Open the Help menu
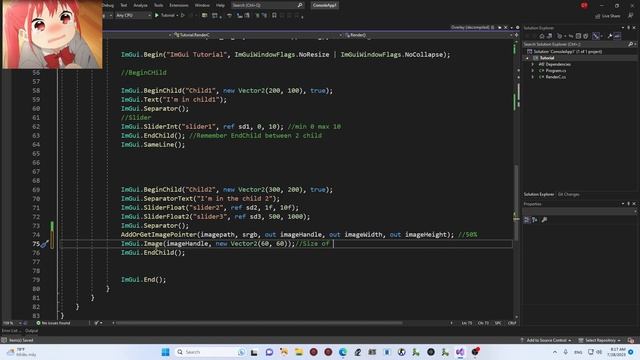Viewport: 640px width, 360px height. [x=220, y=5]
